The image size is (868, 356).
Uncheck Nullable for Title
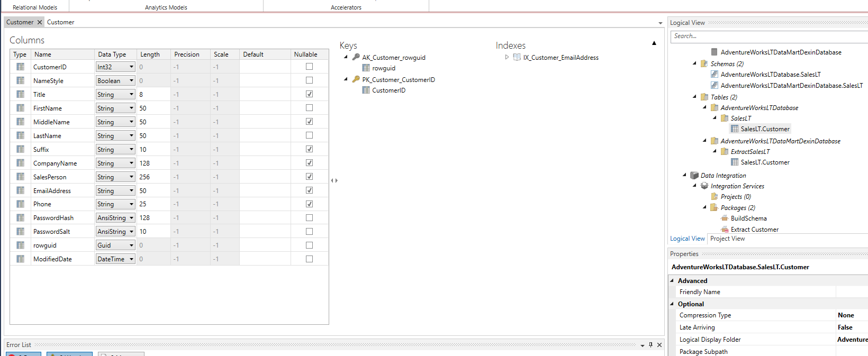[x=309, y=94]
